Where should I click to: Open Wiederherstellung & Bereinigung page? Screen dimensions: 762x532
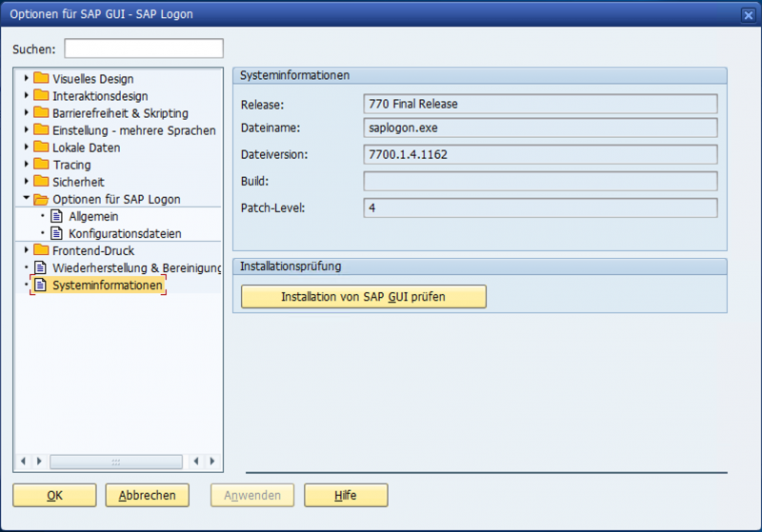pos(136,268)
